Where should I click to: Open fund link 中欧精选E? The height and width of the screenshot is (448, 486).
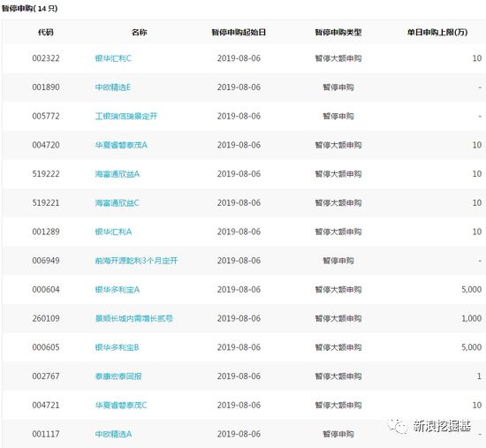point(113,87)
